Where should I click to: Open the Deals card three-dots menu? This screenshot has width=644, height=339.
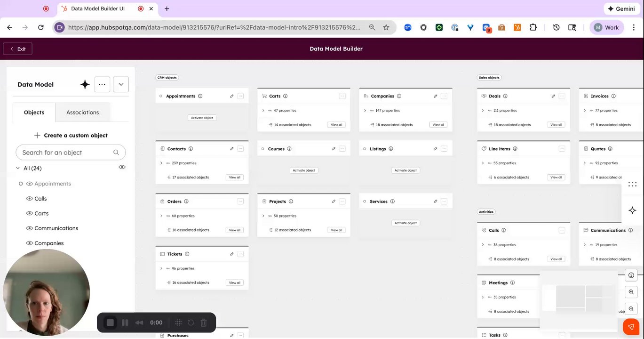[x=562, y=96]
